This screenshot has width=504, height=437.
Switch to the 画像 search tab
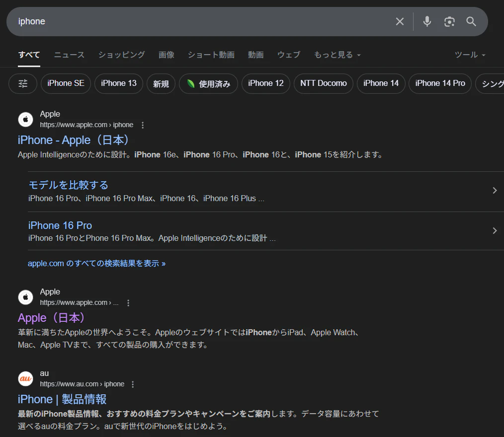coord(166,55)
